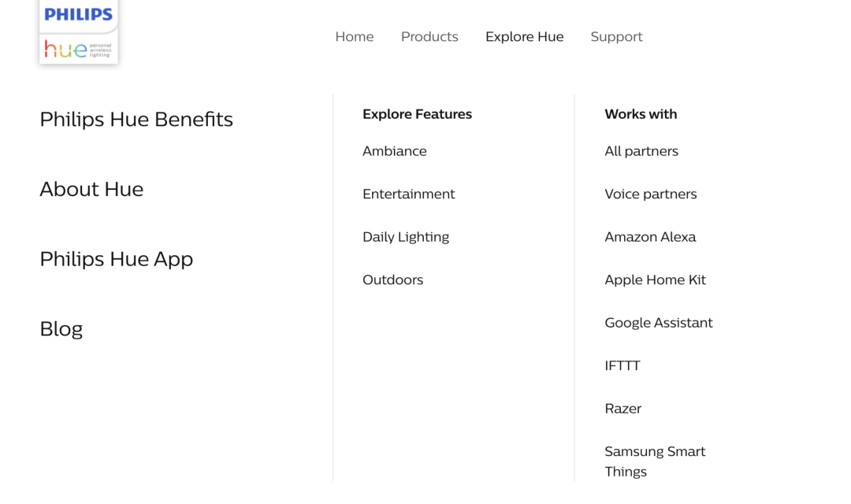Viewport: 851px width, 504px height.
Task: Visit the Philips Hue App page
Action: coord(116,259)
